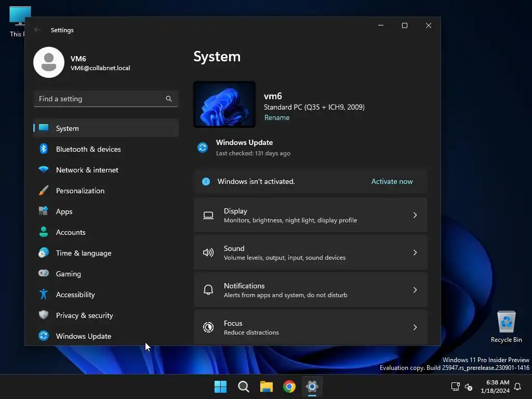Open Notifications via alerts description
This screenshot has height=399, width=532.
tap(285, 295)
